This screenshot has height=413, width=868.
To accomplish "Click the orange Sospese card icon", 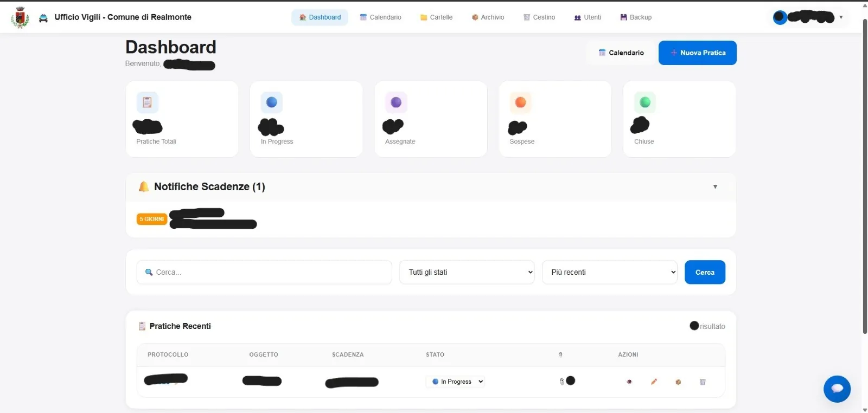I will (520, 102).
